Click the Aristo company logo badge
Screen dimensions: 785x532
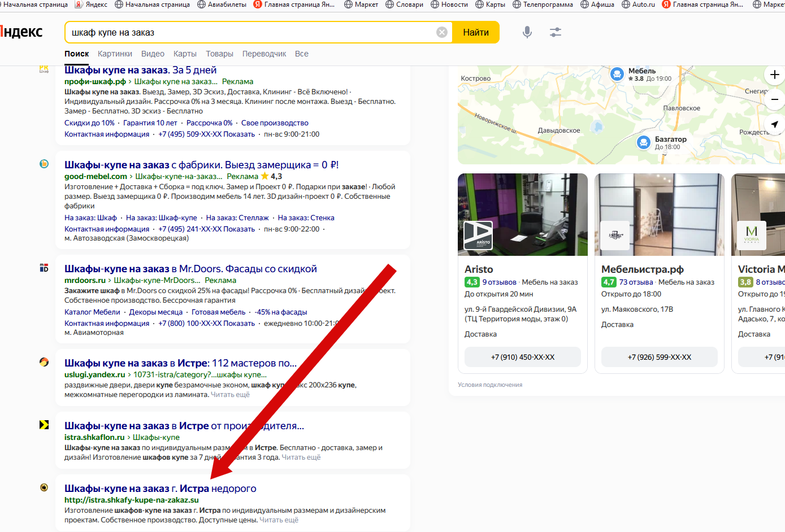point(478,236)
